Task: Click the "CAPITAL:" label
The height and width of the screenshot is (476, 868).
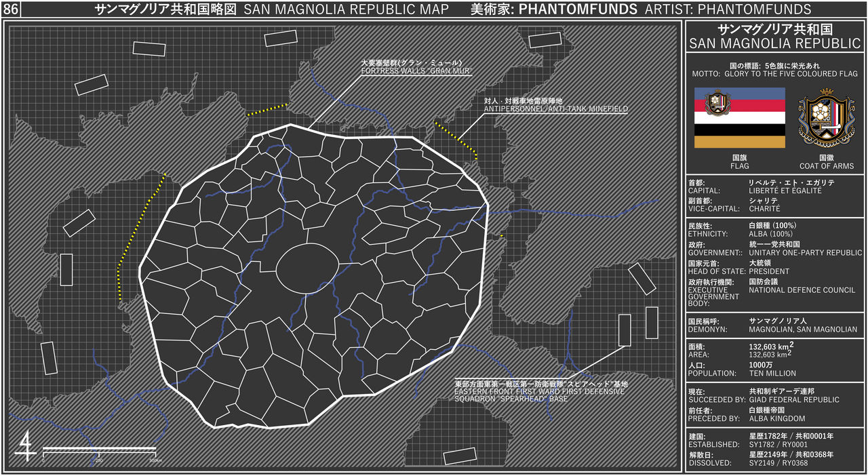Action: [x=705, y=191]
